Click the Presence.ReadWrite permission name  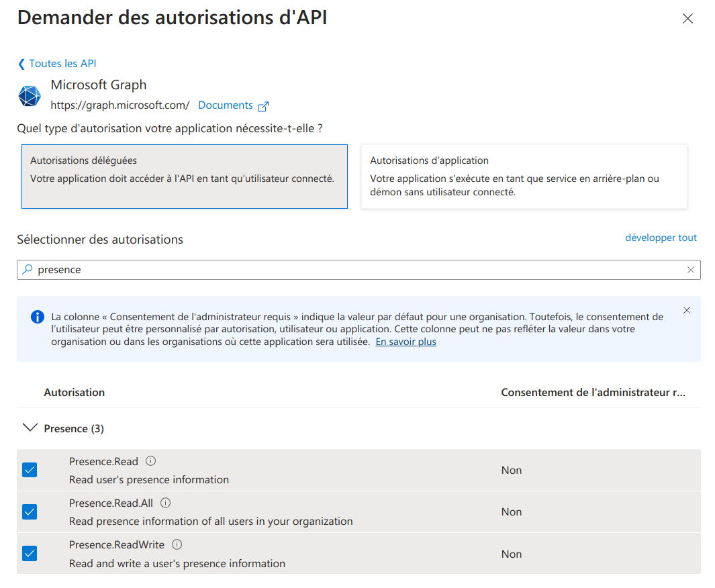(x=117, y=544)
